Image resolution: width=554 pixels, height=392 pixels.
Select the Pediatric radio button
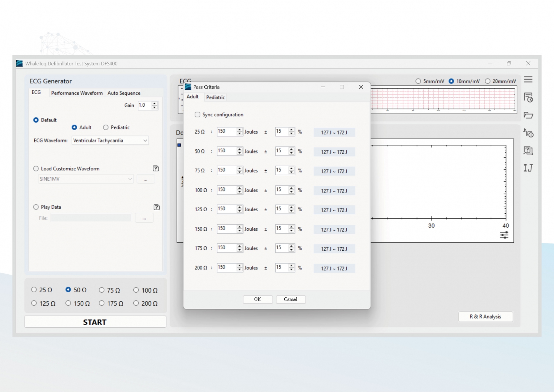106,127
